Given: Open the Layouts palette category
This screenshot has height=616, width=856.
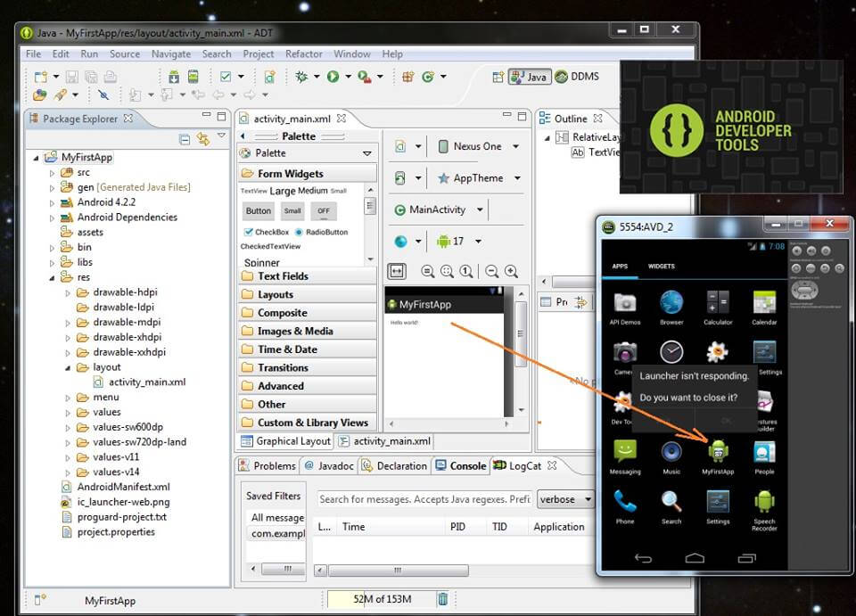Looking at the screenshot, I should [308, 295].
